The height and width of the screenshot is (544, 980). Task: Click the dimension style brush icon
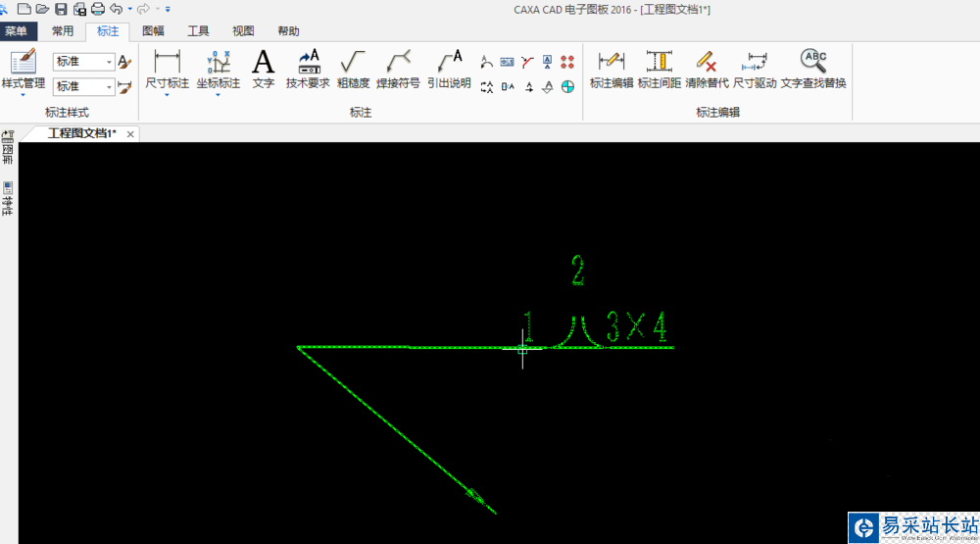pos(125,87)
